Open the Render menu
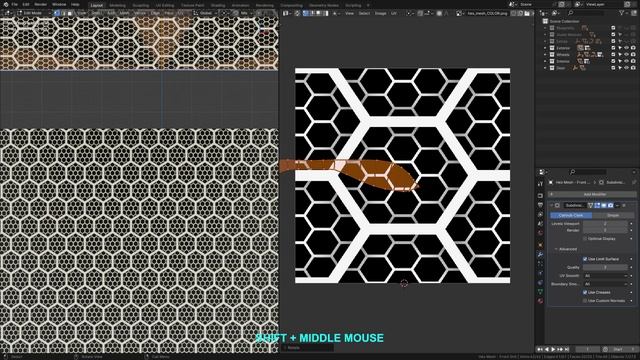Screen dimensions: 640x360 pyautogui.click(x=40, y=4)
